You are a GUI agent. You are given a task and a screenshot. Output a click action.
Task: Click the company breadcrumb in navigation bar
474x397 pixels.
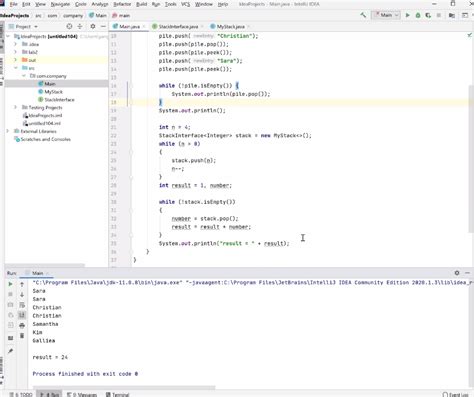point(73,15)
